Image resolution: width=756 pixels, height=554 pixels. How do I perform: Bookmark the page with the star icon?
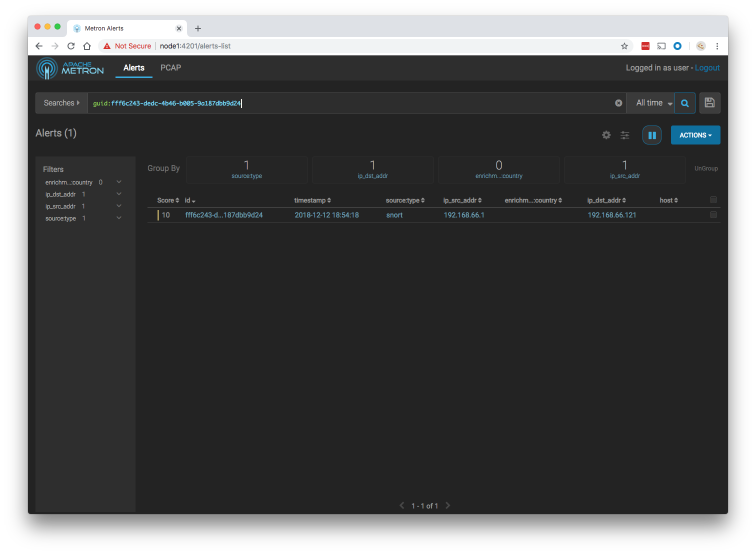coord(624,45)
